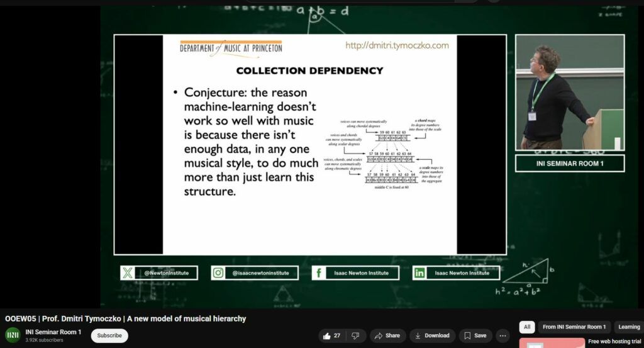Subscribe to INI Seminar Room 1
This screenshot has height=348, width=644.
(x=109, y=335)
